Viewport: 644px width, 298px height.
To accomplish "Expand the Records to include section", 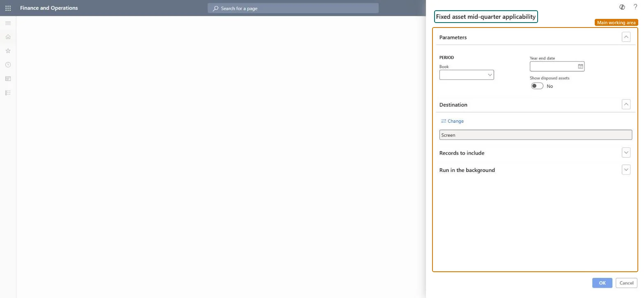I will point(626,153).
